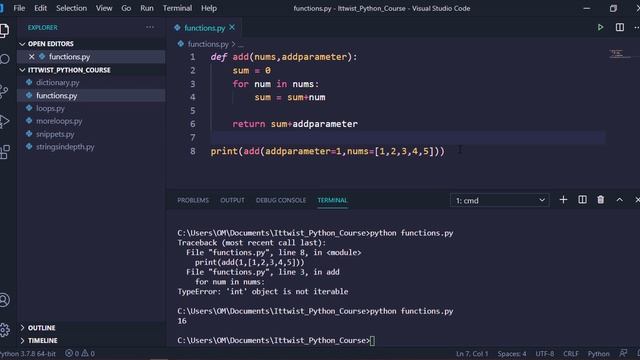Open the Run menu
640x360 pixels.
(x=147, y=8)
